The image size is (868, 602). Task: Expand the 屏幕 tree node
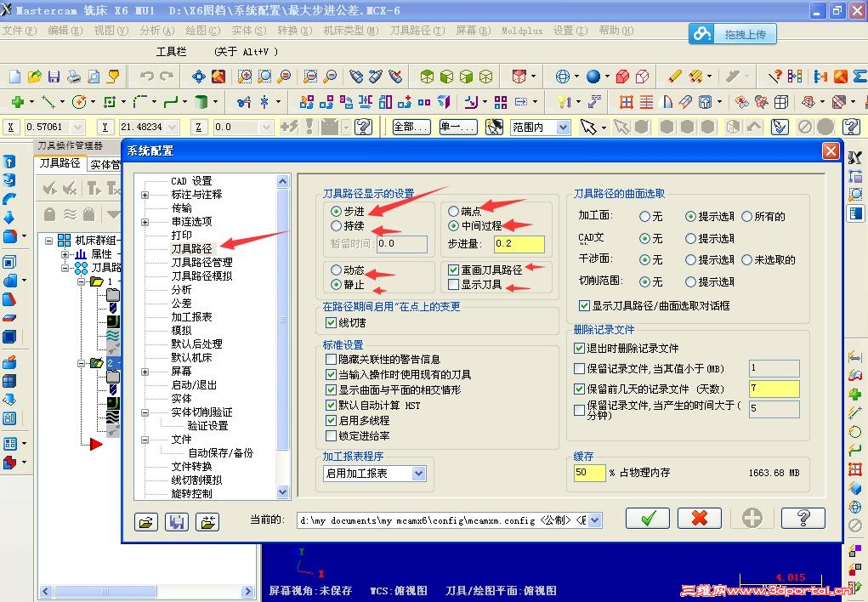coord(145,372)
